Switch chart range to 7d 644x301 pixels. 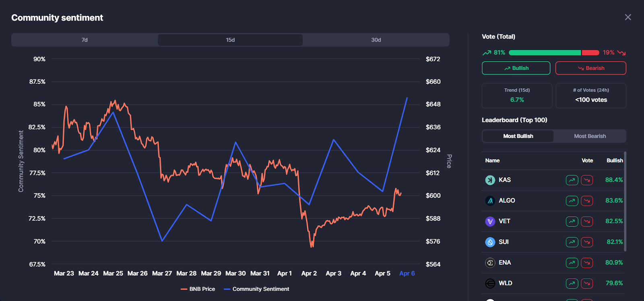pos(85,40)
